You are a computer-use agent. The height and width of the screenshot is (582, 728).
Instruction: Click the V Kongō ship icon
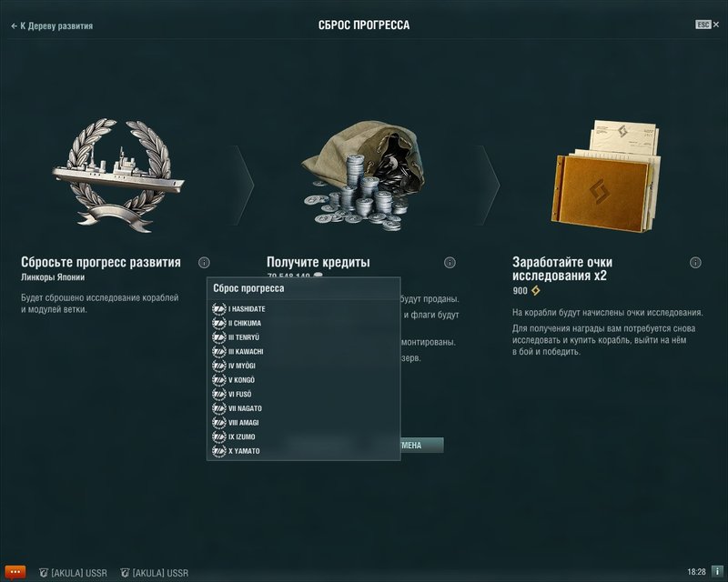point(218,379)
